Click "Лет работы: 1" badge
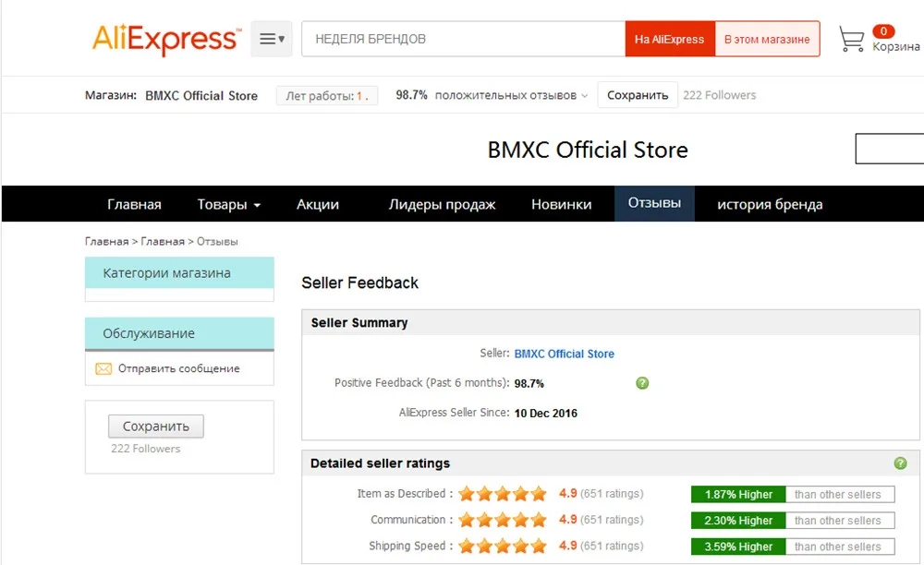This screenshot has height=565, width=924. click(x=327, y=96)
